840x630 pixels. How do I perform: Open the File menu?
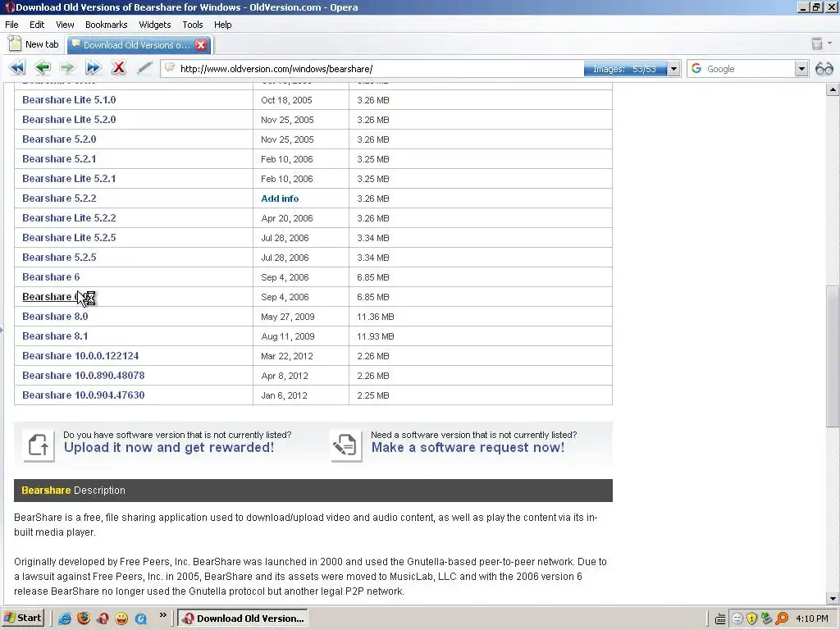click(11, 25)
